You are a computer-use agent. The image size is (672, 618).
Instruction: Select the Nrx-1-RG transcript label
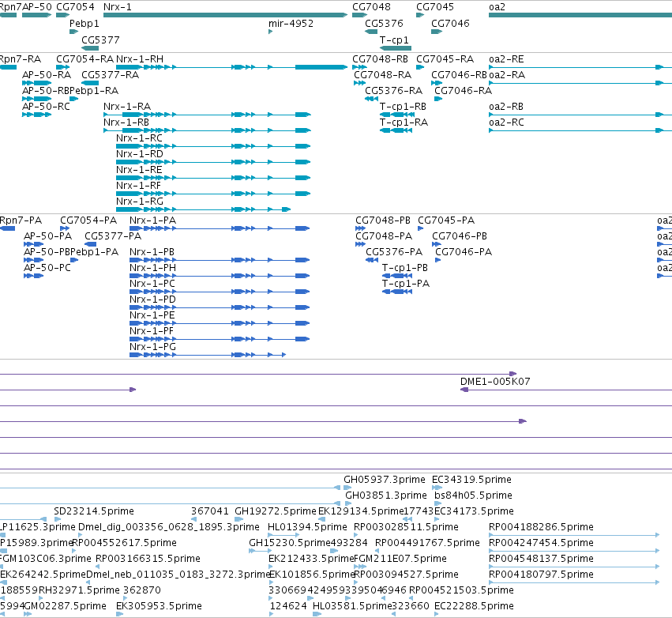coord(139,202)
